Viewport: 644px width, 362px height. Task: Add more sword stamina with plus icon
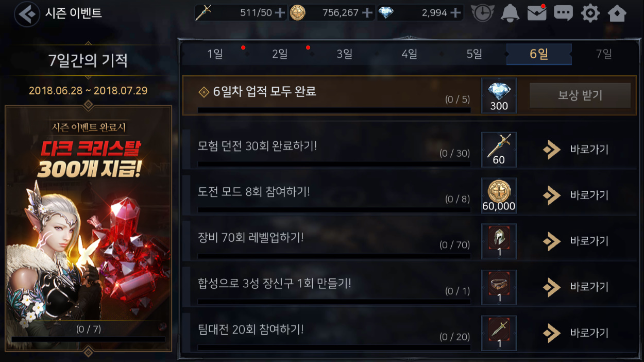pyautogui.click(x=279, y=13)
